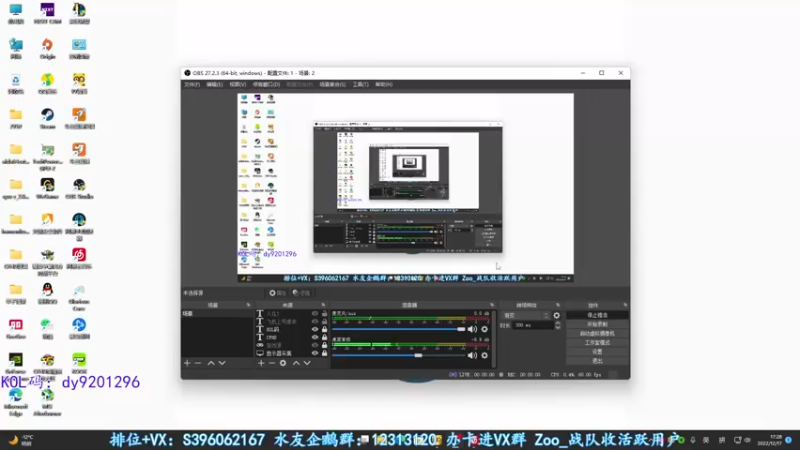
Task: Mute the 桌面音频 speaker icon
Action: coord(472,355)
